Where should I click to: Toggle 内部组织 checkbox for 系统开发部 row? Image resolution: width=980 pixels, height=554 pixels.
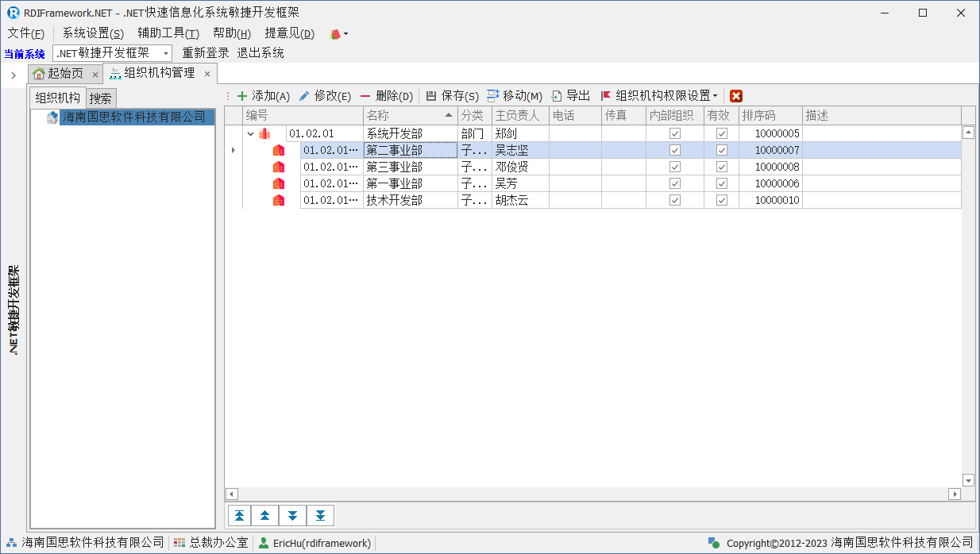click(x=675, y=133)
